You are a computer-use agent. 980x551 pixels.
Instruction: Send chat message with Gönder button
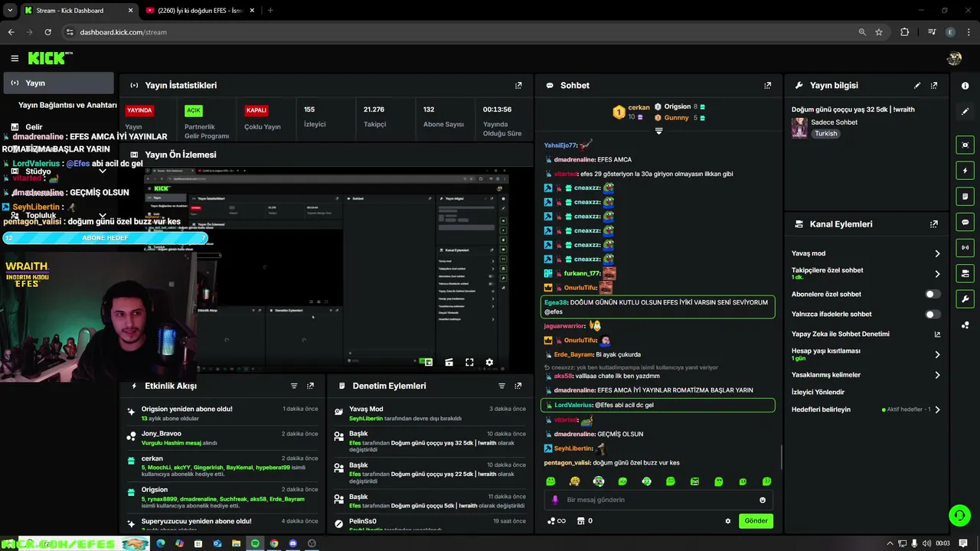pyautogui.click(x=756, y=521)
